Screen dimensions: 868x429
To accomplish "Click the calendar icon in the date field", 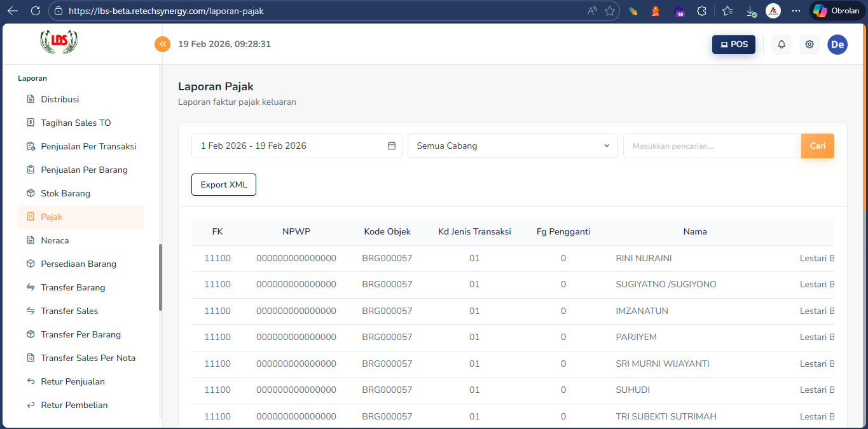I will coord(392,146).
